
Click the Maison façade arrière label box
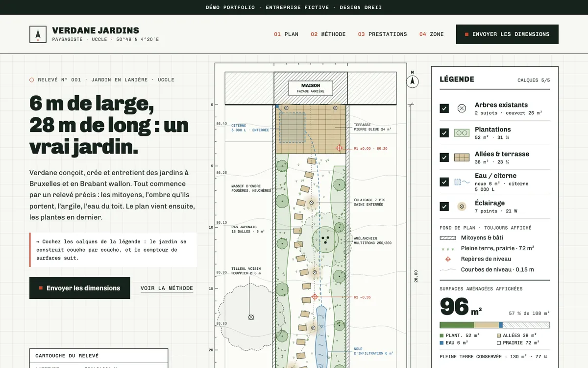coord(311,88)
